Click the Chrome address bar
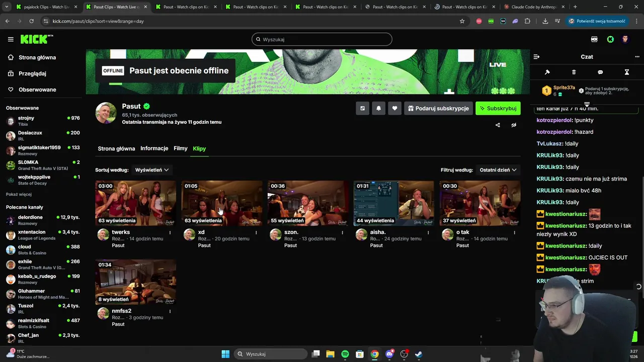 pyautogui.click(x=252, y=21)
